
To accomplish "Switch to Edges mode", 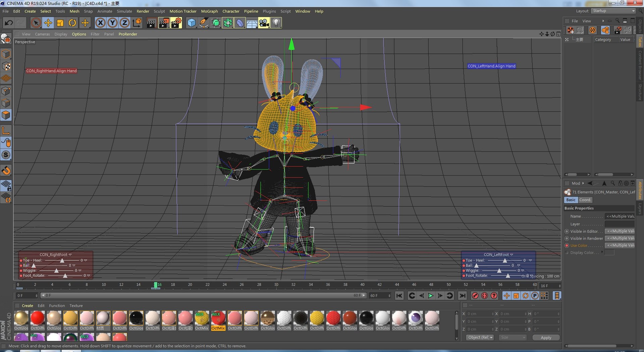I will [6, 103].
